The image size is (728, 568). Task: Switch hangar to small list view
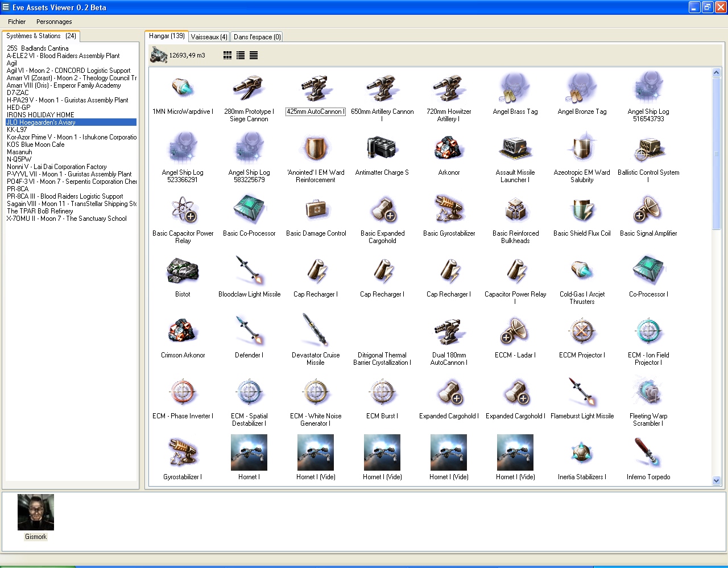[x=241, y=55]
